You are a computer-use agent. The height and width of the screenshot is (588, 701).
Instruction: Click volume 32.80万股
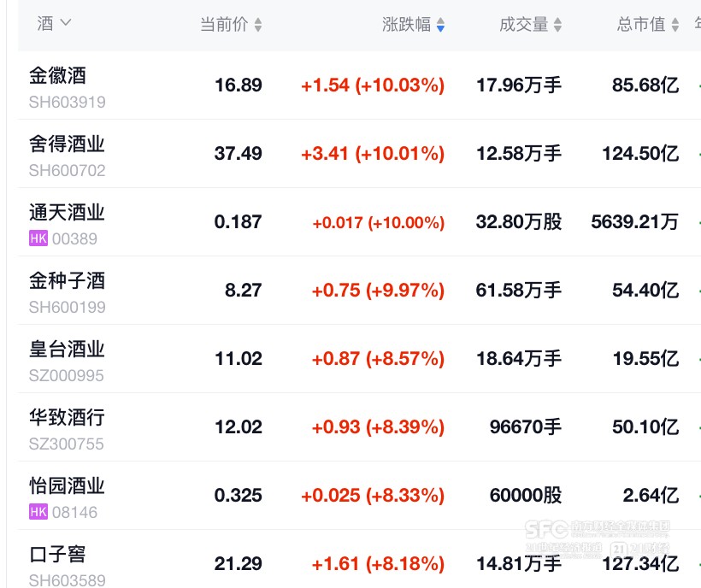(519, 221)
